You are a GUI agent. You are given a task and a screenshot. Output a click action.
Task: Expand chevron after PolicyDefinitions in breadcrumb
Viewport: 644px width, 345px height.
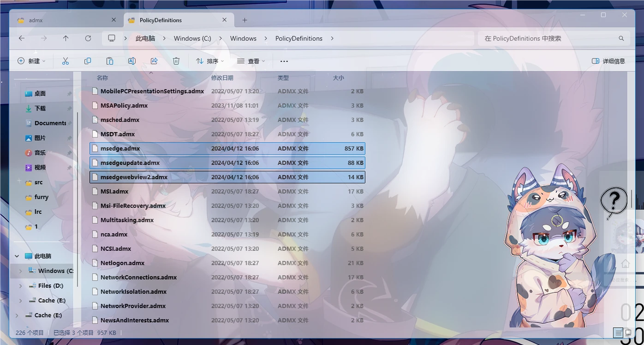tap(332, 38)
